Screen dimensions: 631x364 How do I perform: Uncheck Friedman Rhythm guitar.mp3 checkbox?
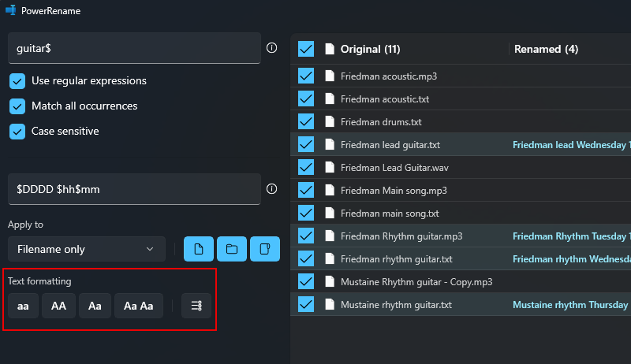(x=306, y=236)
